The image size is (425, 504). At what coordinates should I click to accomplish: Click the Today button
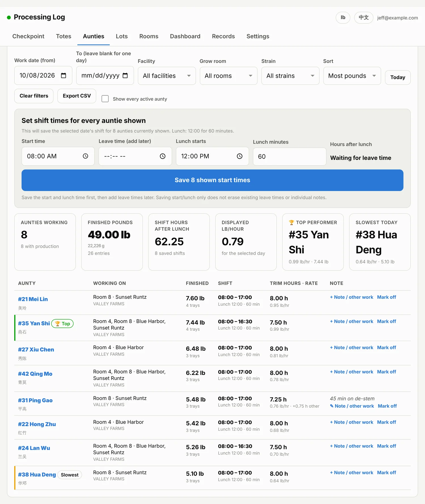(398, 77)
